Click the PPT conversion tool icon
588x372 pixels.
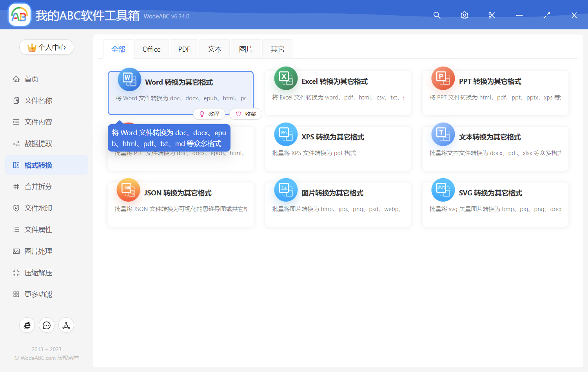coord(443,78)
